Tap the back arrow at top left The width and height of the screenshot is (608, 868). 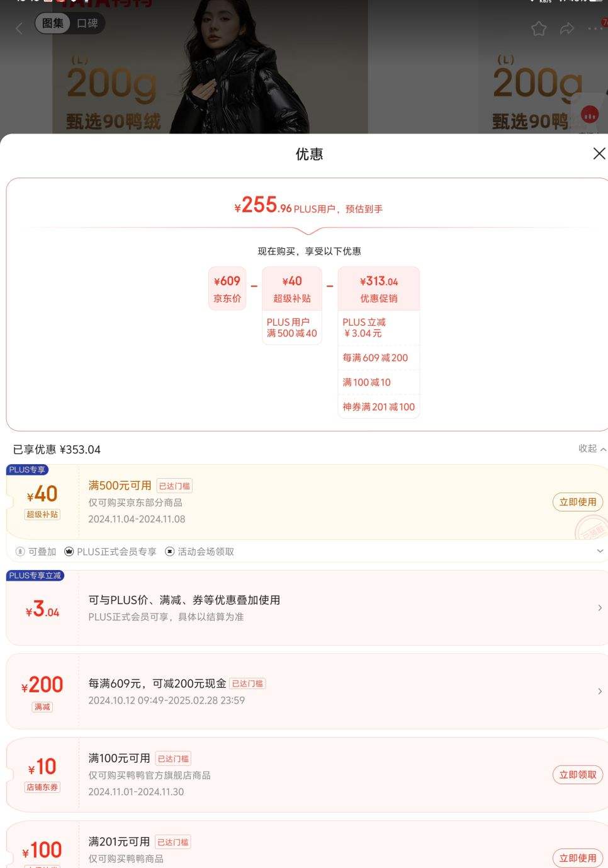click(18, 28)
